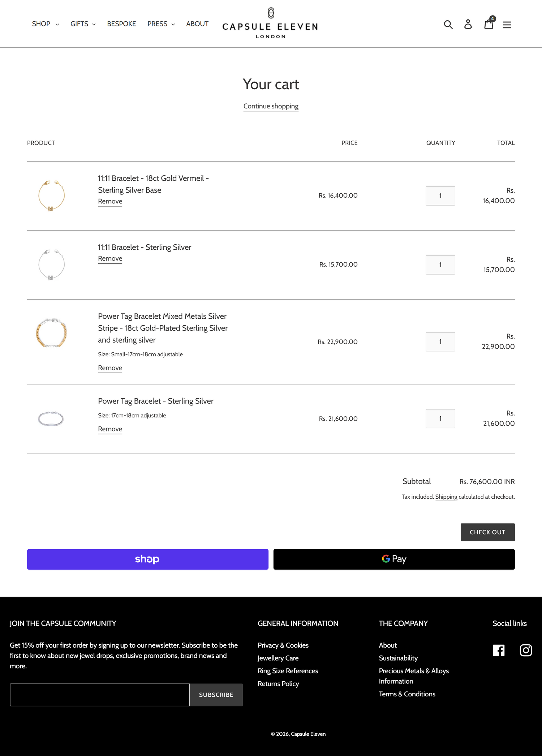
Task: Visit the Facebook social link
Action: 499,650
